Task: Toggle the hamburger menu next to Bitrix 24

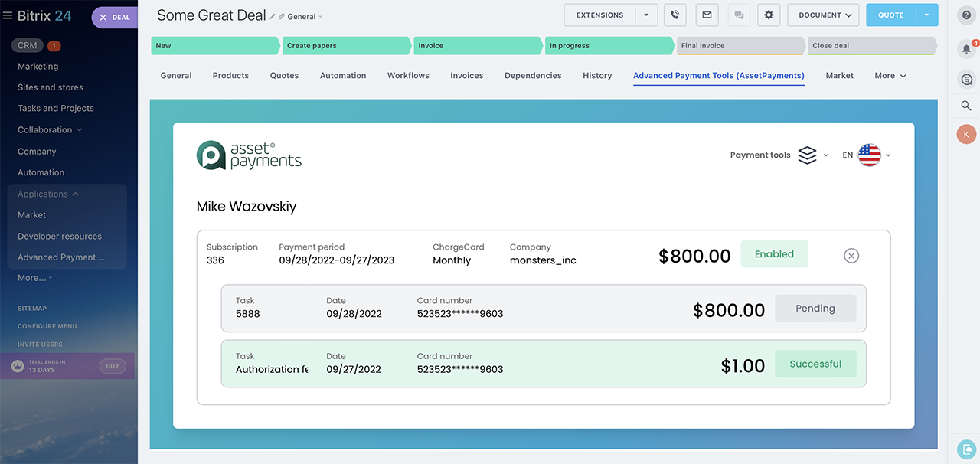Action: (8, 15)
